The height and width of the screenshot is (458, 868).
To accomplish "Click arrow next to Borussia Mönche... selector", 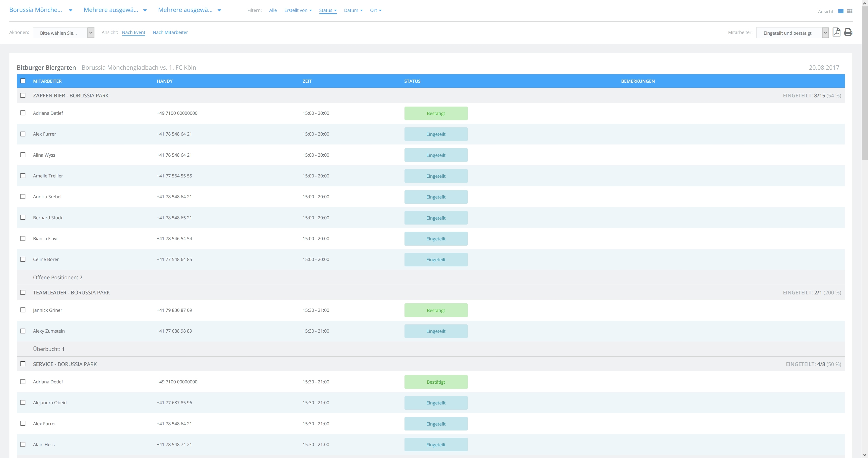I will [70, 10].
